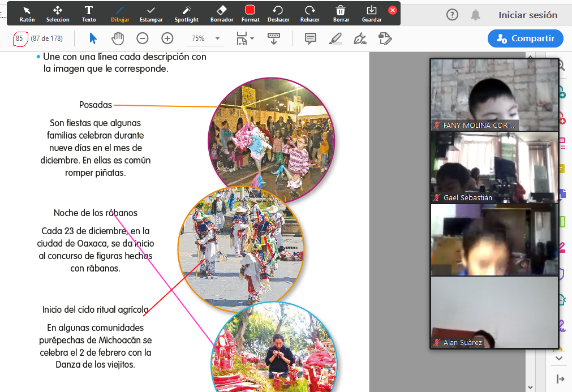Click the Compartir share button

[x=526, y=38]
